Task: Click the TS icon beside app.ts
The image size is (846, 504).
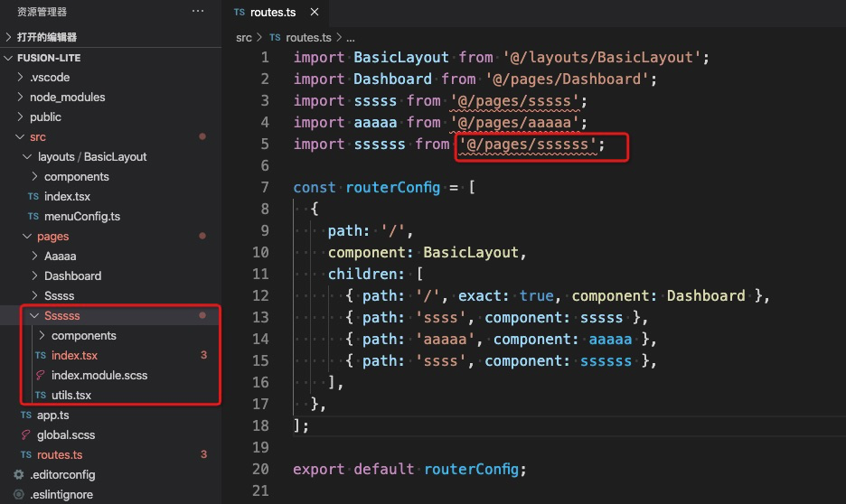Action: tap(26, 415)
